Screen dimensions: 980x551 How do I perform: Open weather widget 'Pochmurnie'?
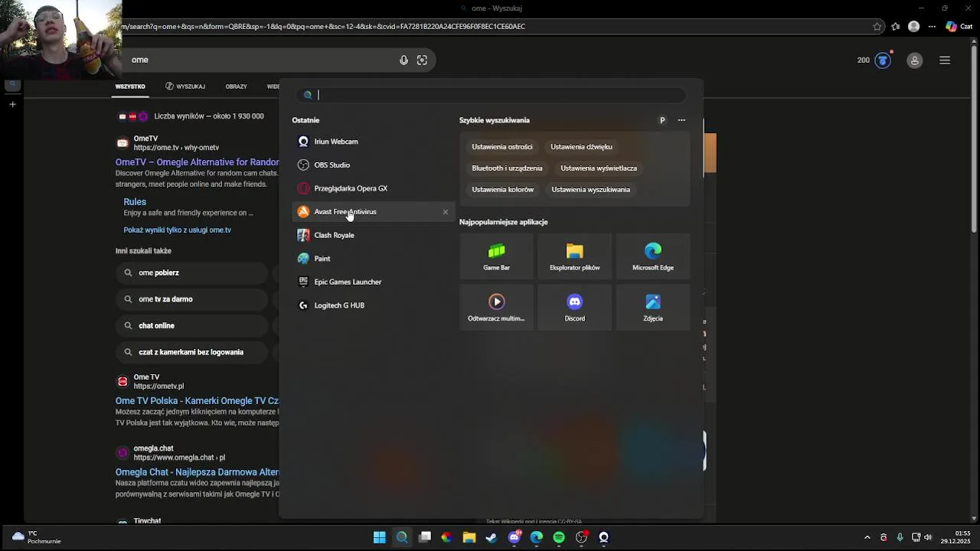click(36, 537)
